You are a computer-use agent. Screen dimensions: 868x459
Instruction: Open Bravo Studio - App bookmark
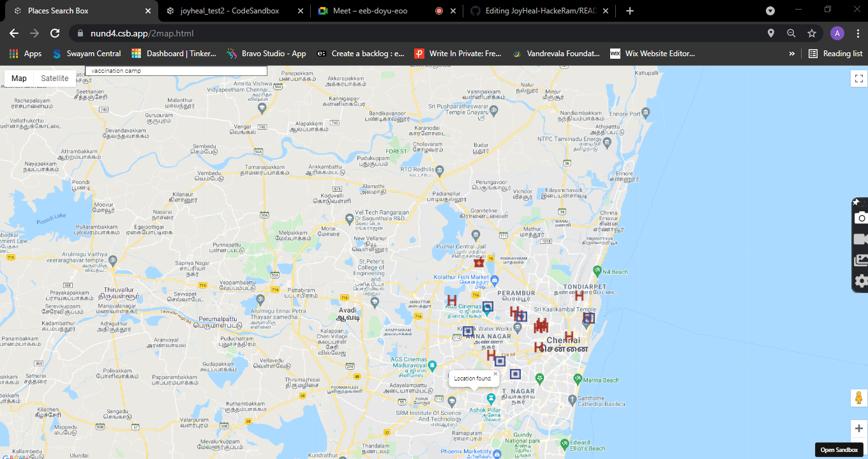pos(266,54)
